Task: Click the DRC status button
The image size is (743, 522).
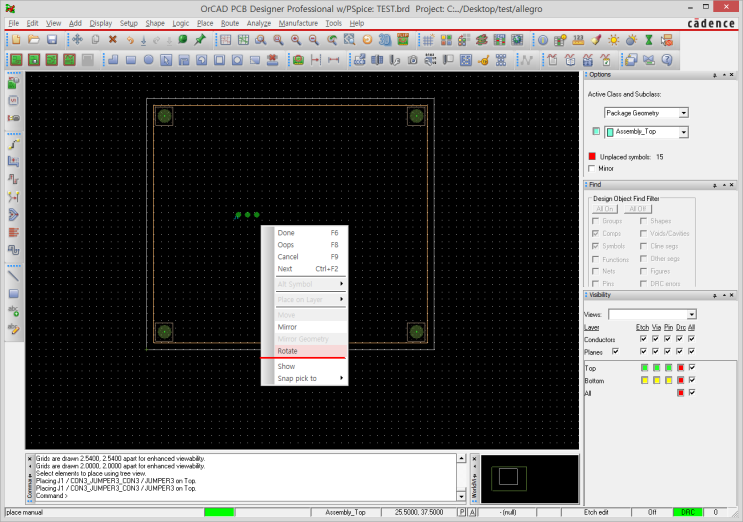Action: 688,512
